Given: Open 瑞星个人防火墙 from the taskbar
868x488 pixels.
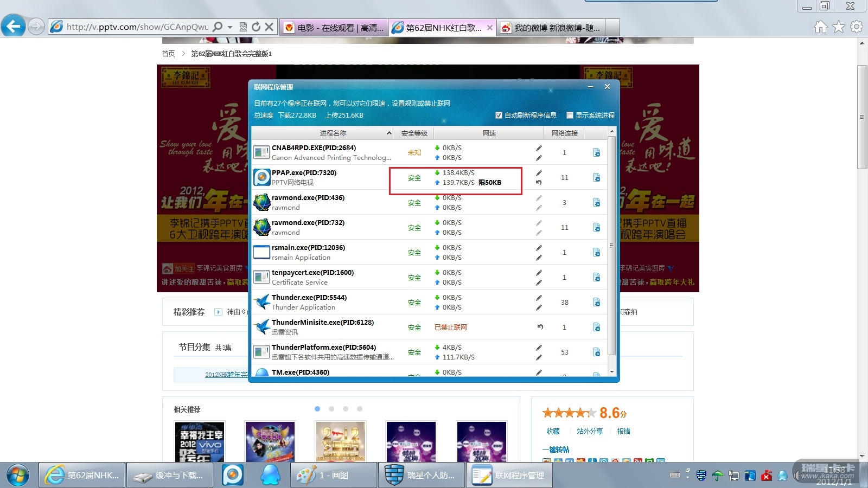Looking at the screenshot, I should (x=421, y=475).
